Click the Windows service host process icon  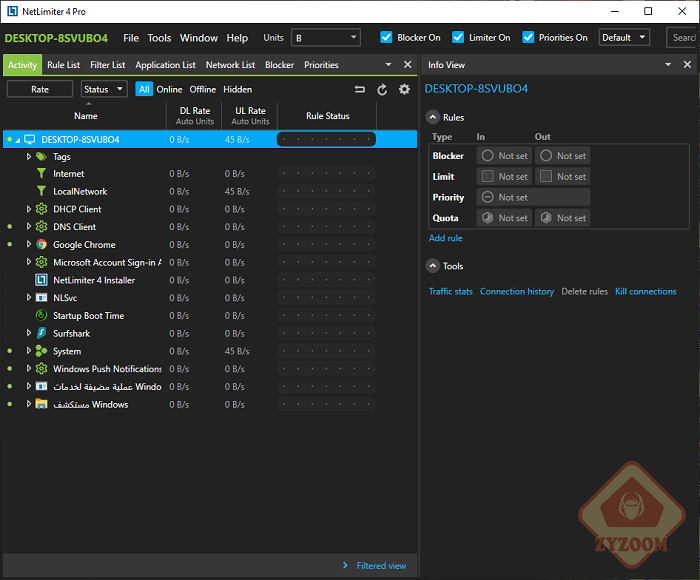(x=42, y=386)
